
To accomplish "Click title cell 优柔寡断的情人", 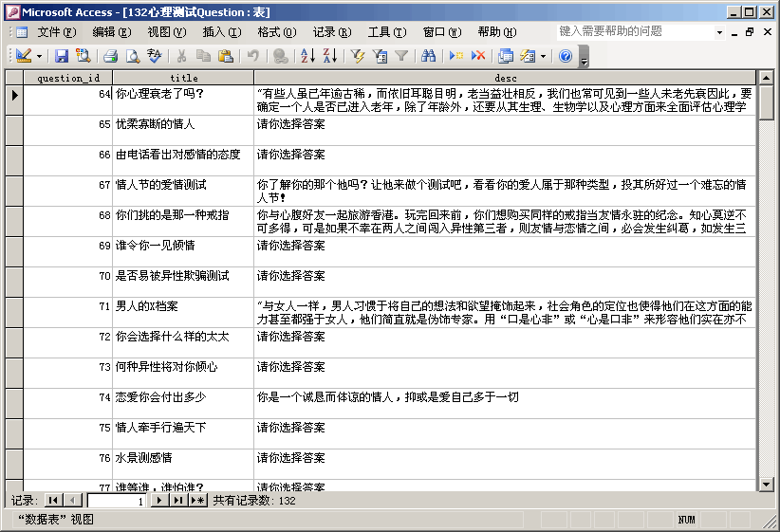I will click(183, 130).
